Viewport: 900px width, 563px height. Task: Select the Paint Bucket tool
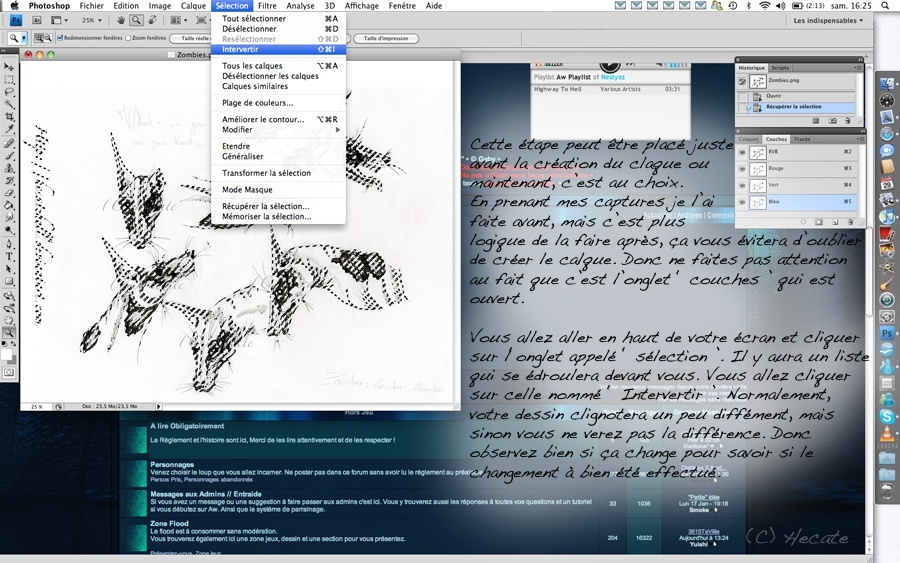pos(9,205)
